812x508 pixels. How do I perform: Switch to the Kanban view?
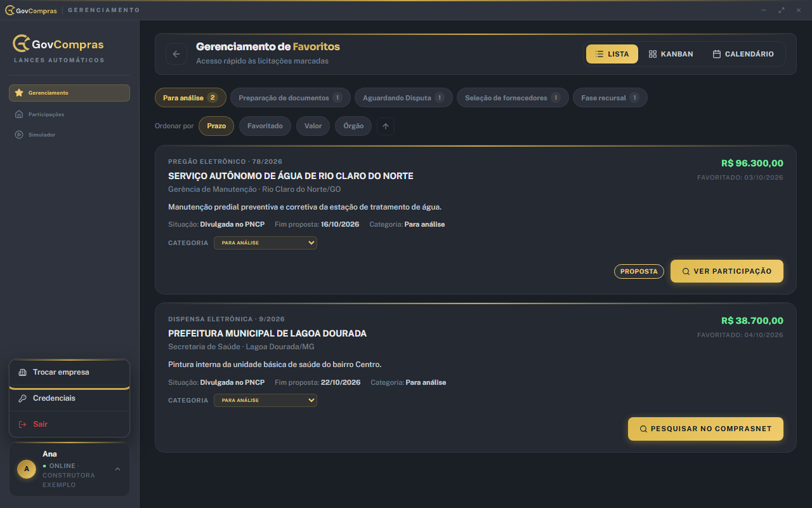click(671, 54)
